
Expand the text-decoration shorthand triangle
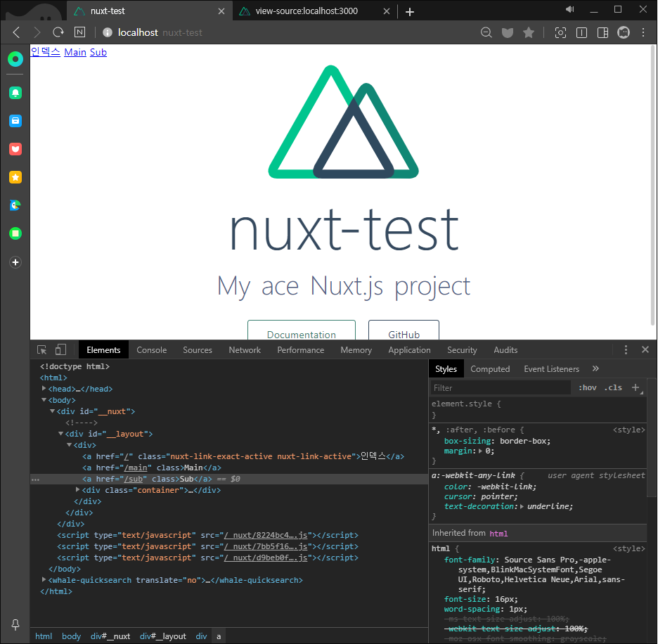[x=522, y=506]
